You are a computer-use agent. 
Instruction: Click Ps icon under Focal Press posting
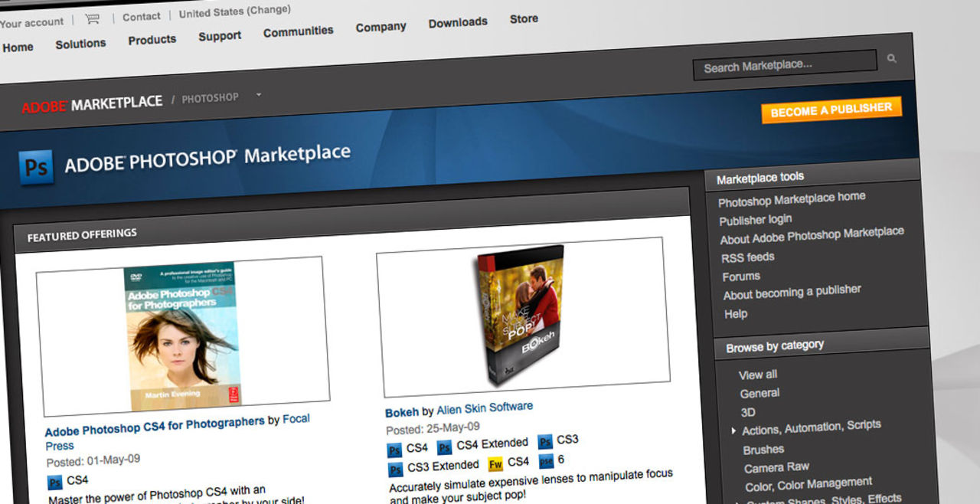point(55,483)
